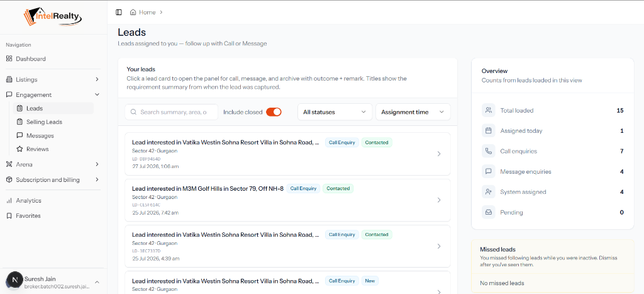
Task: Click the Suresh Jain account name
Action: tap(40, 279)
